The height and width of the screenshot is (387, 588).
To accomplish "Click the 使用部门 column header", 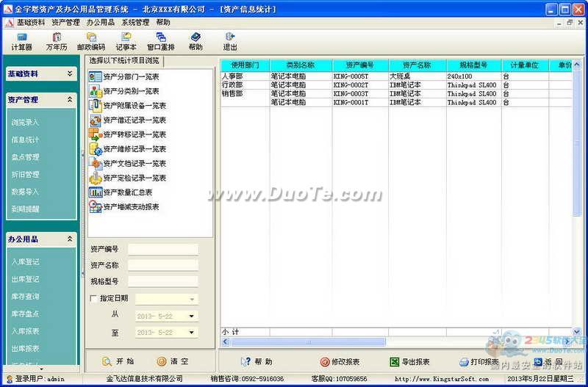I will point(245,65).
